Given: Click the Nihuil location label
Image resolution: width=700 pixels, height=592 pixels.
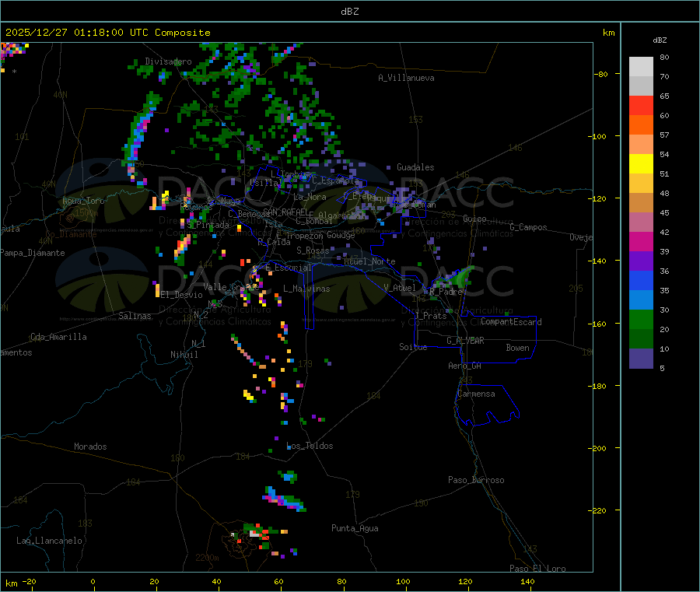Looking at the screenshot, I should pos(184,355).
